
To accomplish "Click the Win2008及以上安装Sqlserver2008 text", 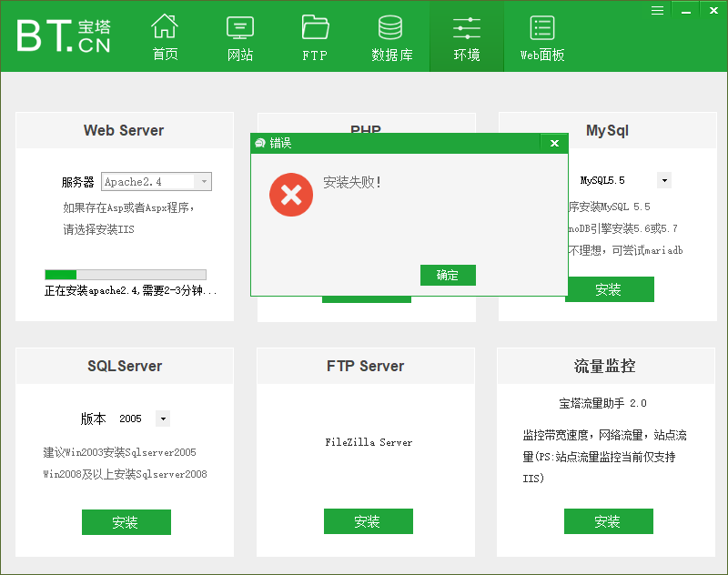I will tap(125, 474).
